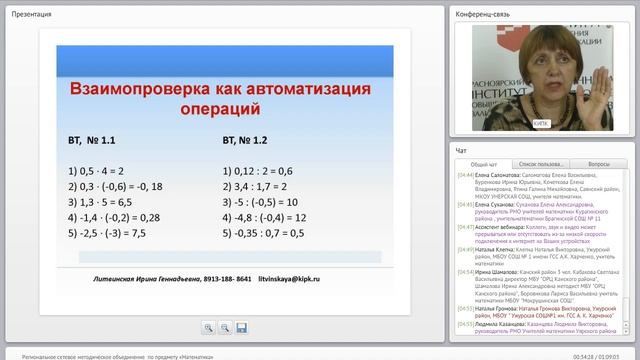
Task: Click the zoom in magnifier icon
Action: (x=208, y=328)
